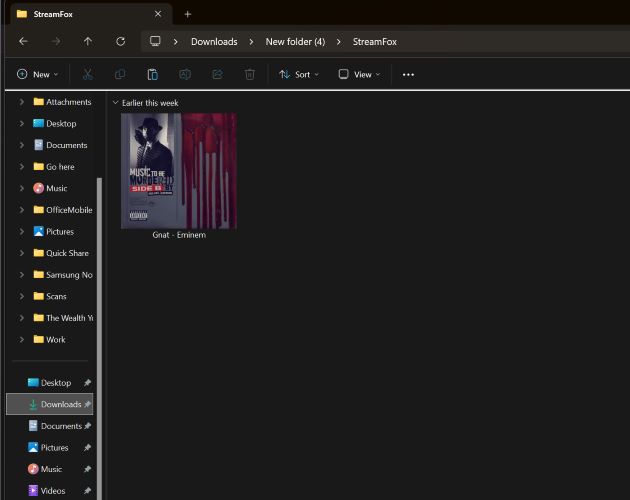
Task: Click Downloads in the address breadcrumb
Action: [x=214, y=42]
